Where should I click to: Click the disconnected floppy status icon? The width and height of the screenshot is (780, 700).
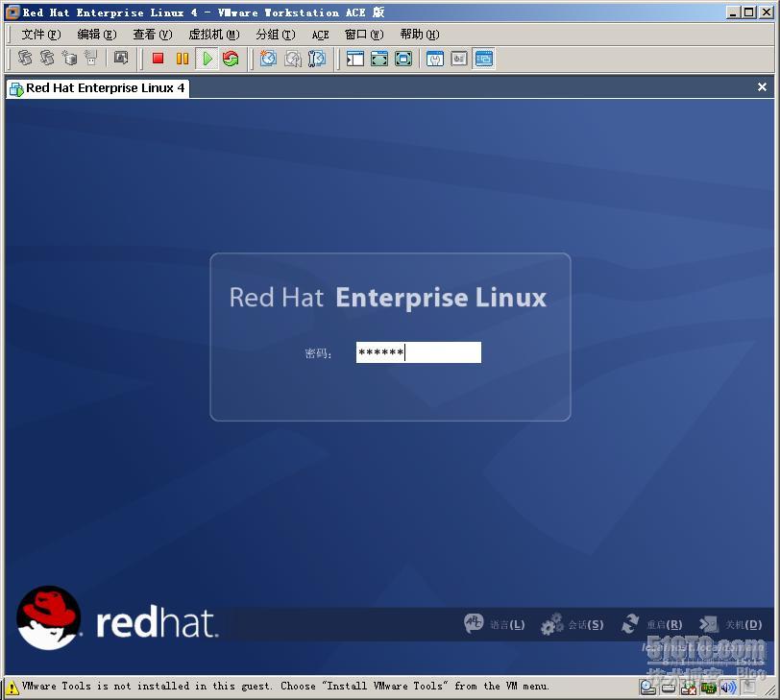click(689, 688)
